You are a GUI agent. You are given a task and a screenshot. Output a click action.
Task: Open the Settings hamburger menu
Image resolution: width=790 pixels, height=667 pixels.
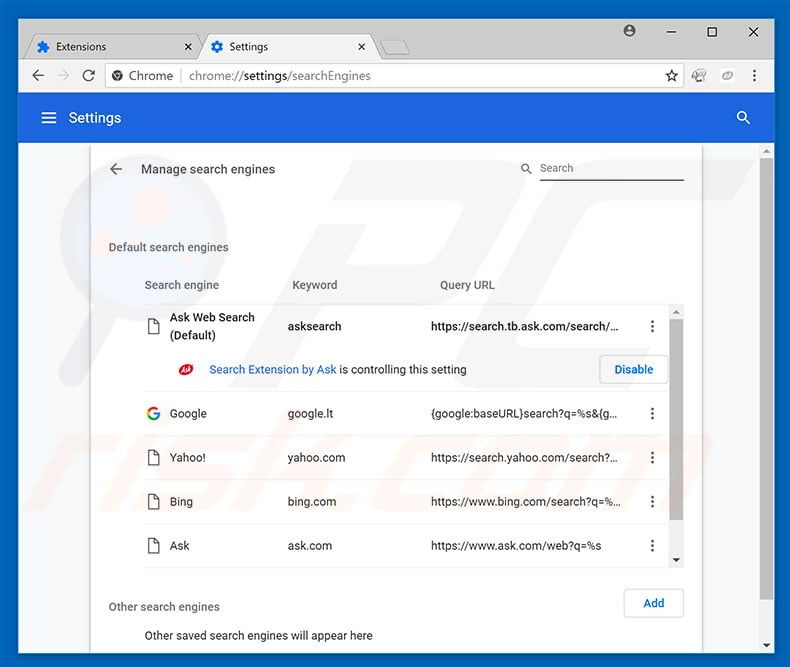48,118
